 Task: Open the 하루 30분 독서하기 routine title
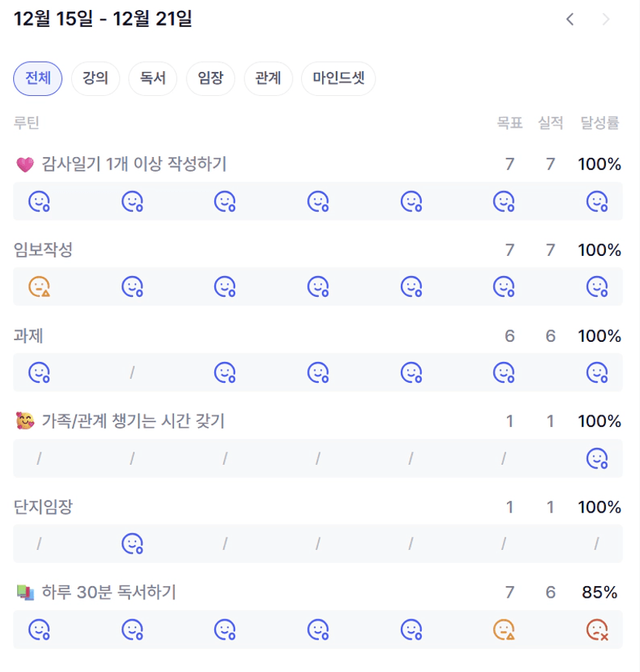click(x=108, y=592)
